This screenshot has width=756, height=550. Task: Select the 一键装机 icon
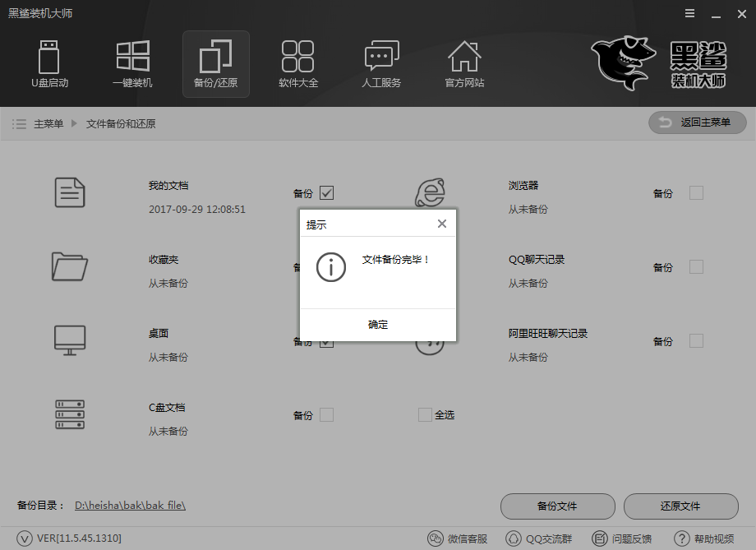coord(132,58)
